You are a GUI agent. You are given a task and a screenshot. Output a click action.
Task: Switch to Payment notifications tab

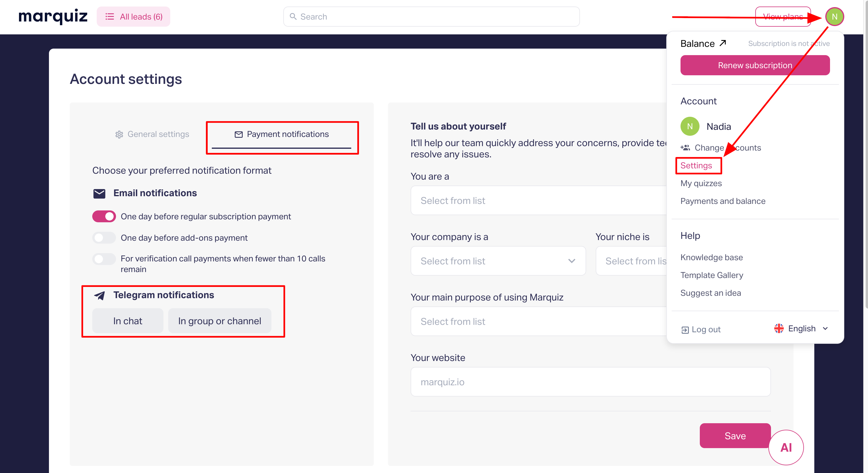tap(281, 134)
